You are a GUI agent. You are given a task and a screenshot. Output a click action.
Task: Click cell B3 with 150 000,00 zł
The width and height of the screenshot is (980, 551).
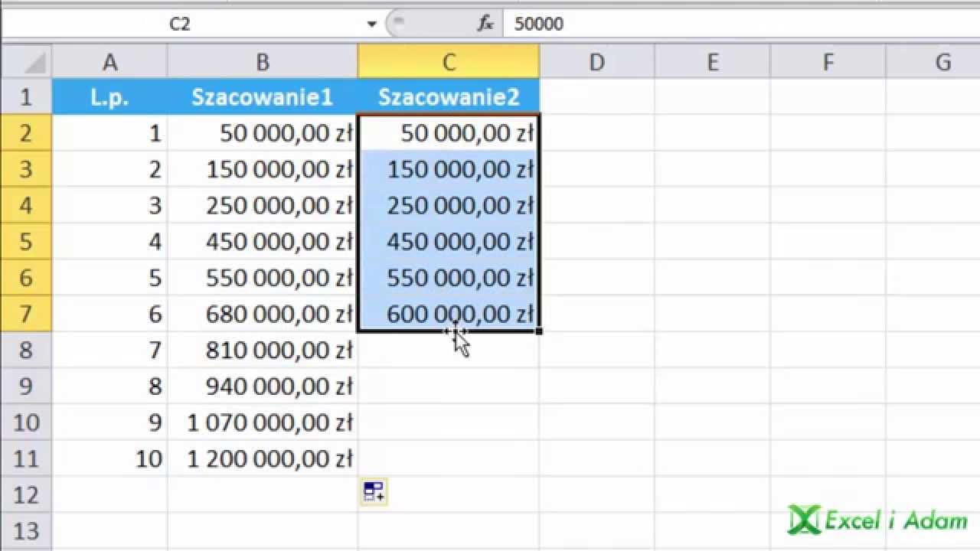tap(263, 169)
